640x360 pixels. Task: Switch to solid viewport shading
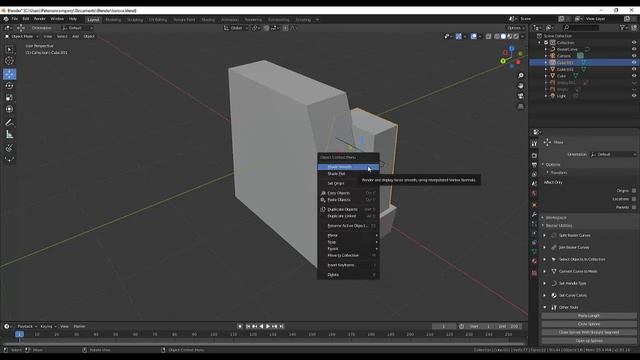click(x=503, y=36)
